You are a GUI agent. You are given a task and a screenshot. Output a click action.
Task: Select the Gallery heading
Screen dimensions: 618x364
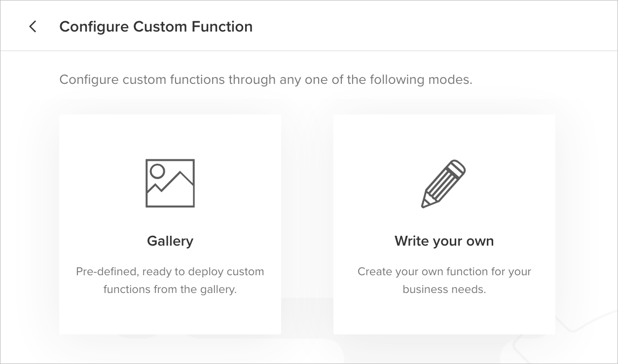coord(170,241)
